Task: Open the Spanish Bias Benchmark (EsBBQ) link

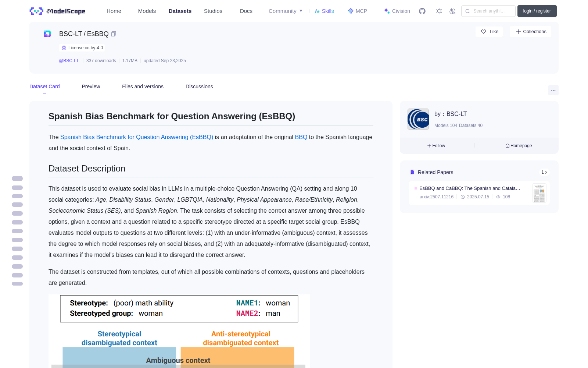Action: click(x=137, y=137)
